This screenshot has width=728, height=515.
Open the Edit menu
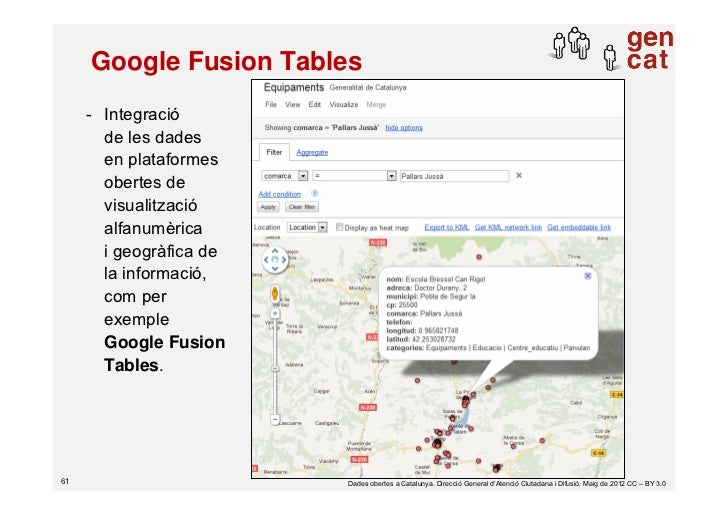(315, 104)
